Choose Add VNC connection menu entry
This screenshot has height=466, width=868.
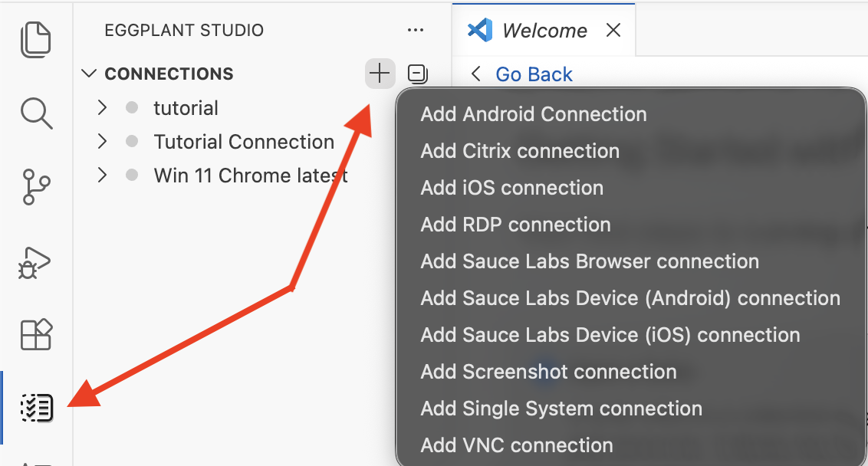tap(516, 445)
